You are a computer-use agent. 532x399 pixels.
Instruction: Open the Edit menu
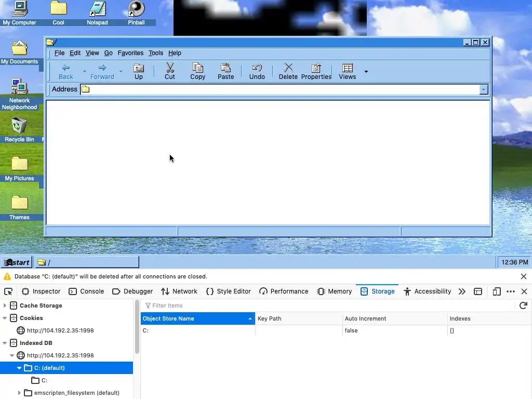pyautogui.click(x=75, y=53)
